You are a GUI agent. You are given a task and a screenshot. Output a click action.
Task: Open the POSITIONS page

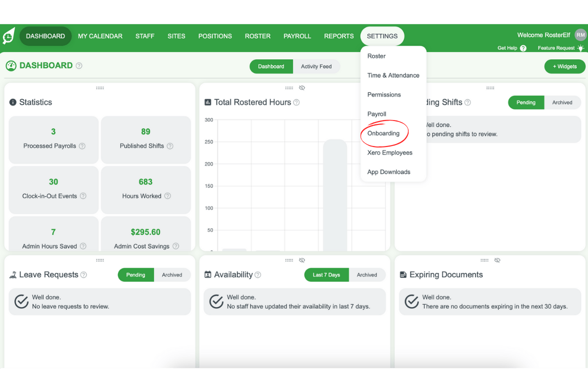pyautogui.click(x=215, y=36)
